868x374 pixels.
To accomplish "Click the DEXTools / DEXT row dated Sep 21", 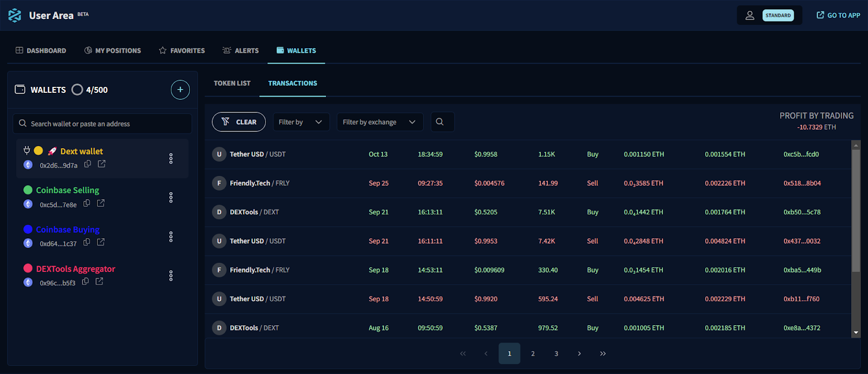I will (527, 212).
